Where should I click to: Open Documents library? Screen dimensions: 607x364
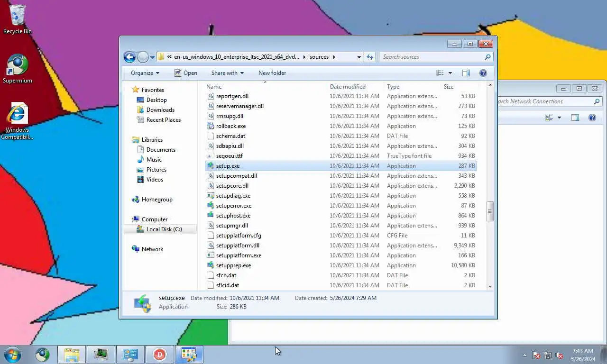point(161,150)
